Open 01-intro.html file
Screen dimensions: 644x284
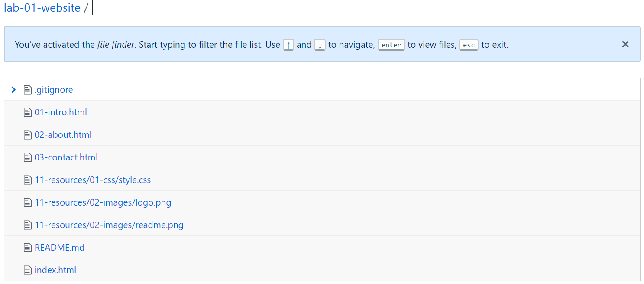61,112
